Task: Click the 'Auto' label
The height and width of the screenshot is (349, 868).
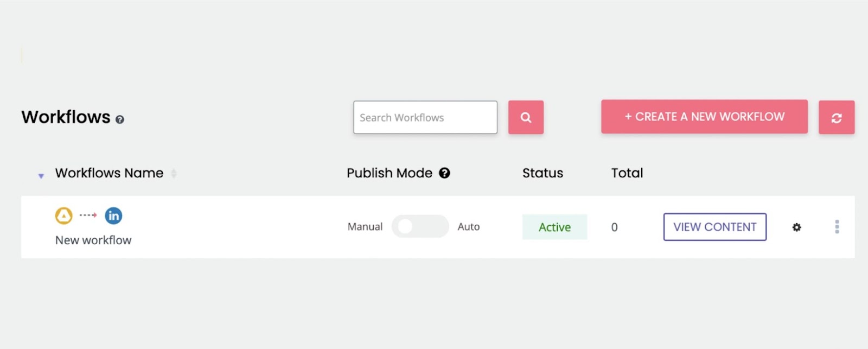Action: click(x=469, y=227)
